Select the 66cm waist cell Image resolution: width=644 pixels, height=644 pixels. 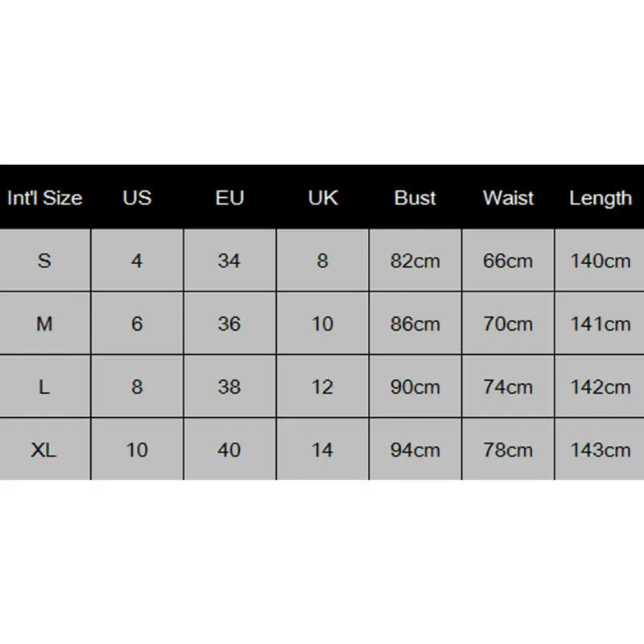coord(508,261)
